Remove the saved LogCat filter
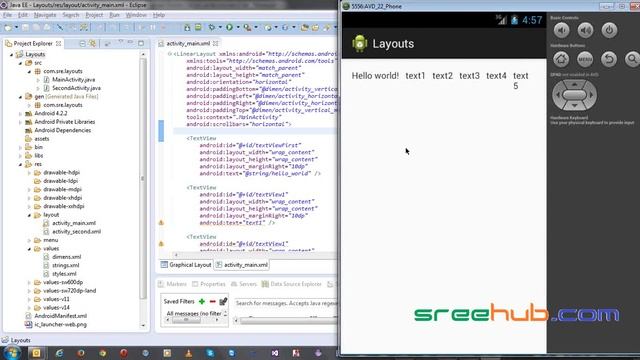 point(212,302)
